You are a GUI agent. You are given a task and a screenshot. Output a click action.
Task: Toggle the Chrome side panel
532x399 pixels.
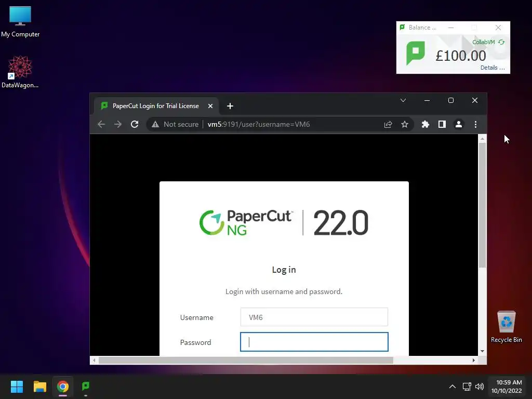pos(442,125)
